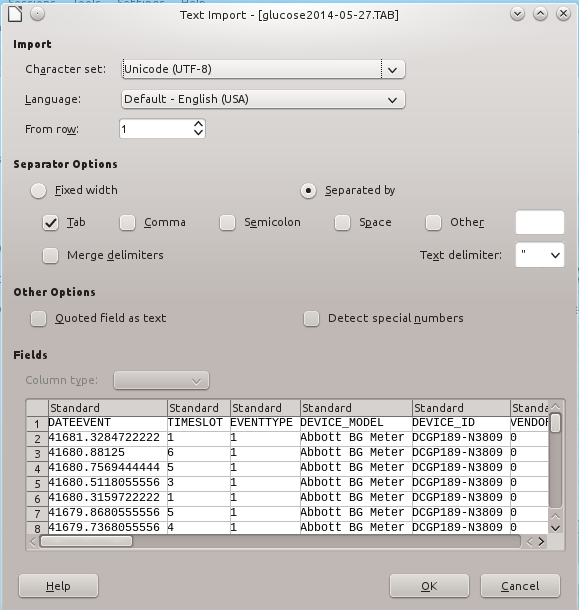579x610 pixels.
Task: Open the Language dropdown
Action: [263, 99]
